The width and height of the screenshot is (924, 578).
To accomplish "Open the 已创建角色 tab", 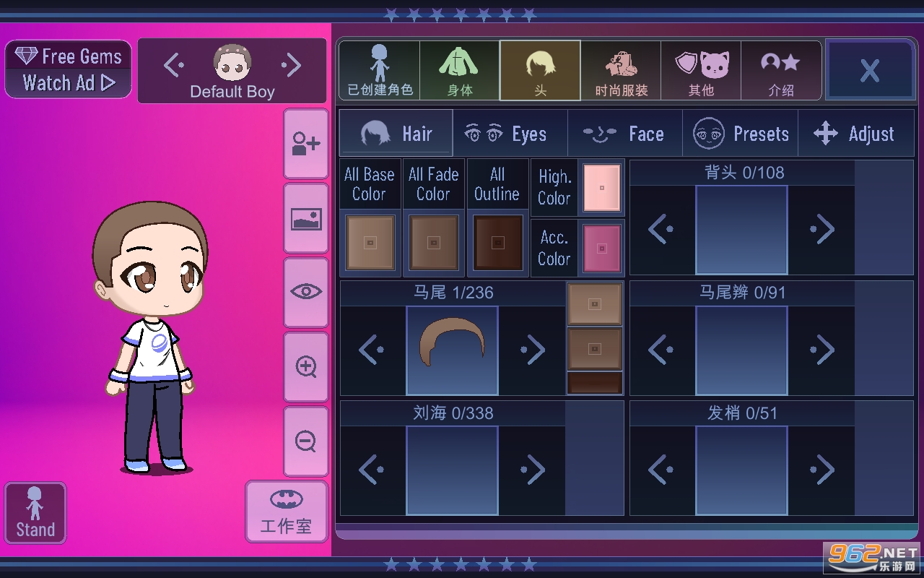I will (x=380, y=70).
